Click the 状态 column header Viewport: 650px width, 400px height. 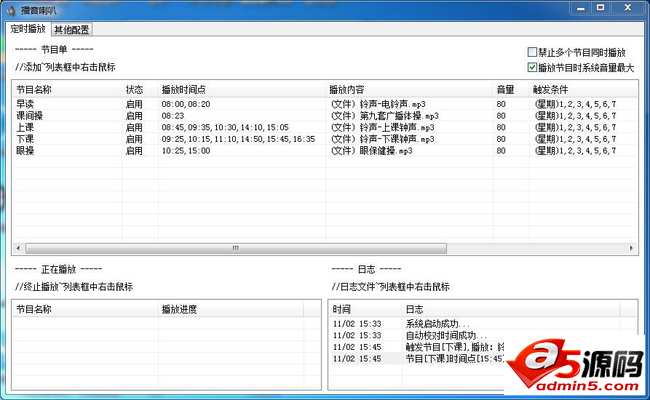click(140, 90)
